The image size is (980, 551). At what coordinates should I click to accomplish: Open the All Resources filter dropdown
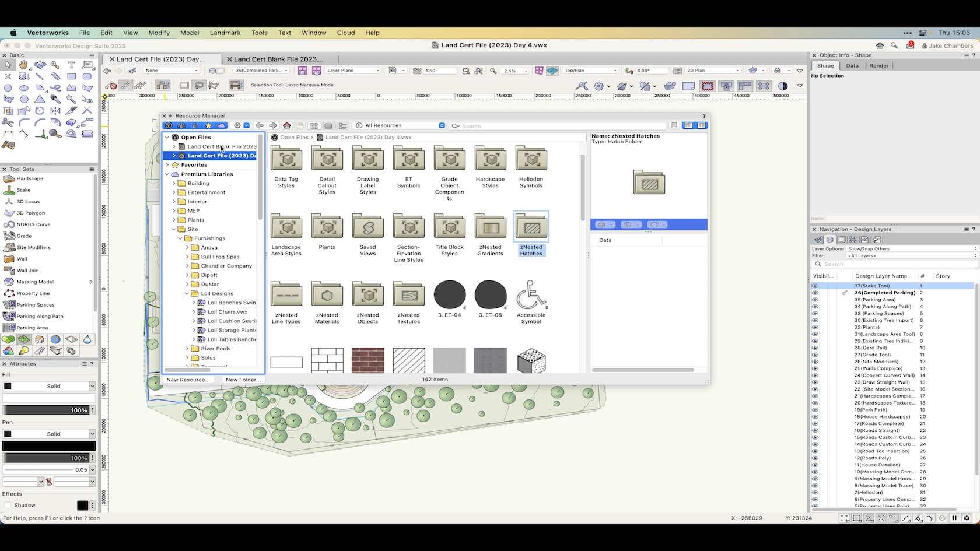point(401,125)
